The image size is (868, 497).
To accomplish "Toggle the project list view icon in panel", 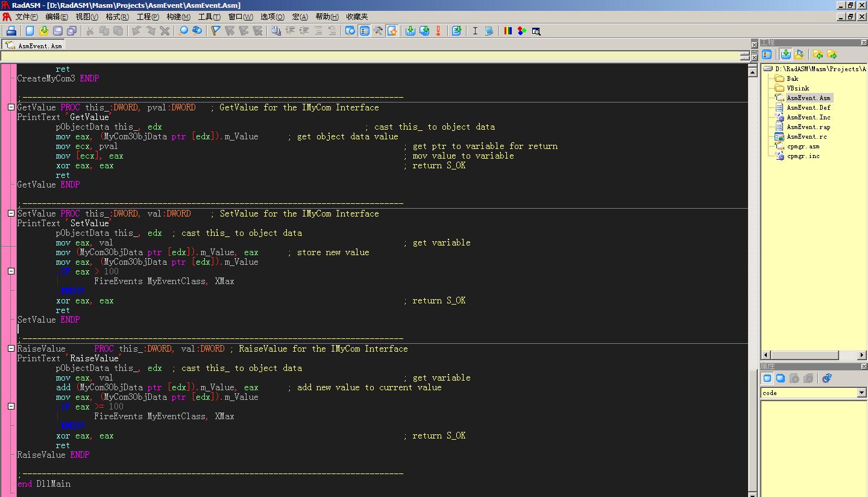I will (x=767, y=55).
